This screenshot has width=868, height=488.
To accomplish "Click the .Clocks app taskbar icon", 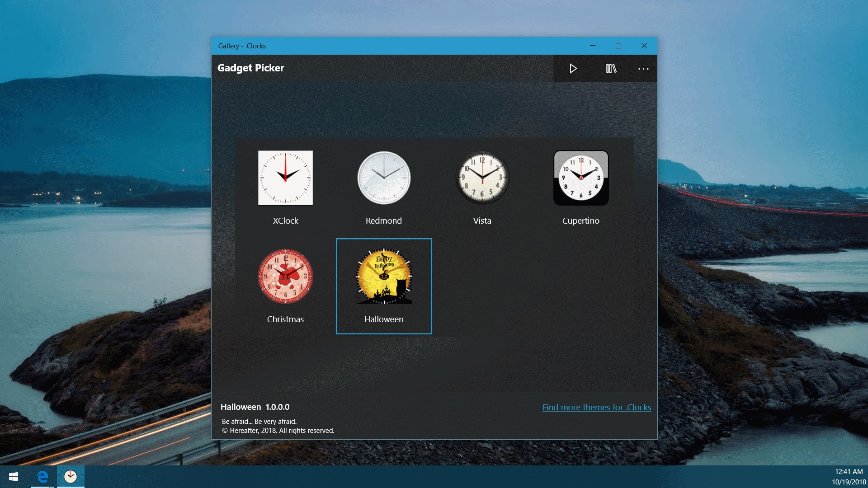I will (71, 477).
